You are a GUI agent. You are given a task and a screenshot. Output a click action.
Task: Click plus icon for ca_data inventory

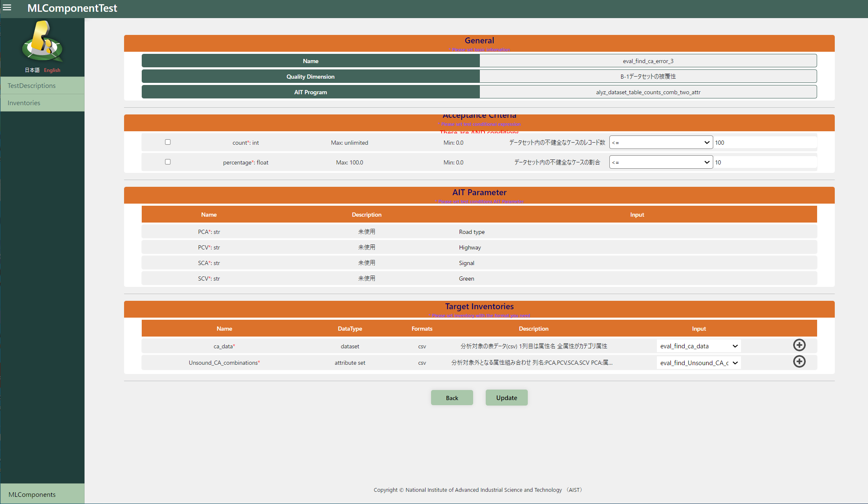[799, 345]
